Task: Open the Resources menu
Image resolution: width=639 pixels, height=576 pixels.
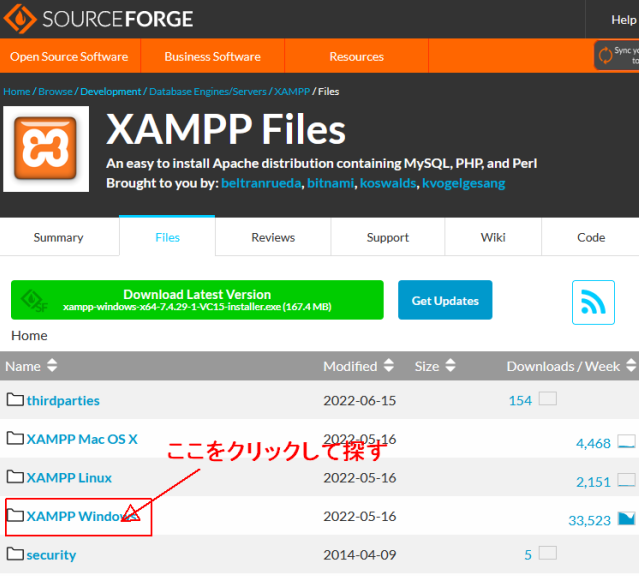Action: click(357, 56)
